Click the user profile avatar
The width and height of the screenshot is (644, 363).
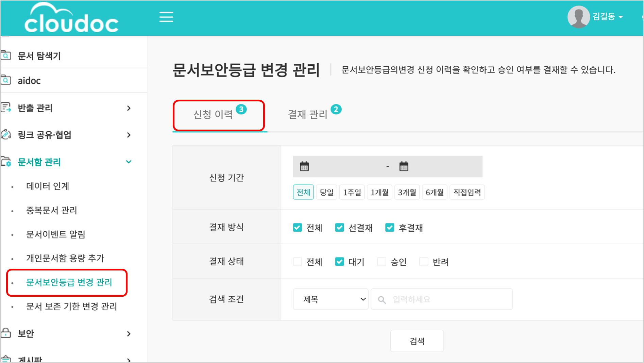(x=578, y=17)
